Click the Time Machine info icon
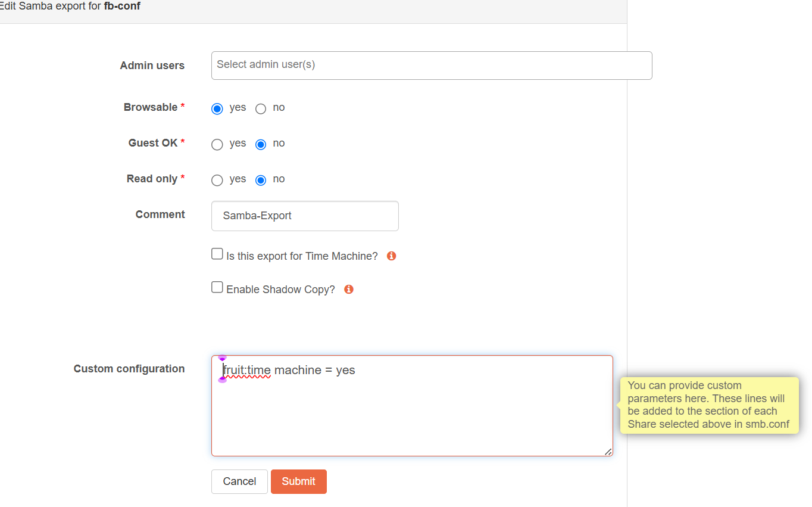This screenshot has width=812, height=507. (x=391, y=256)
